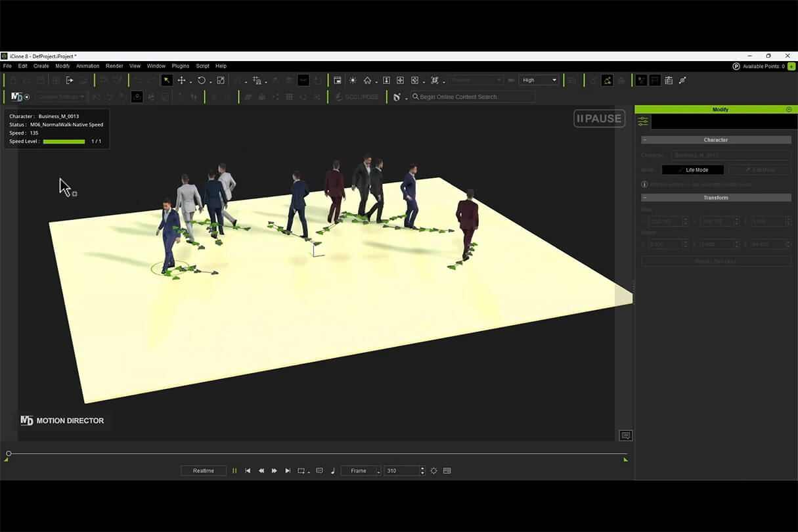The height and width of the screenshot is (532, 798).
Task: Open the Motion Director MD toolbar icon
Action: [x=17, y=97]
